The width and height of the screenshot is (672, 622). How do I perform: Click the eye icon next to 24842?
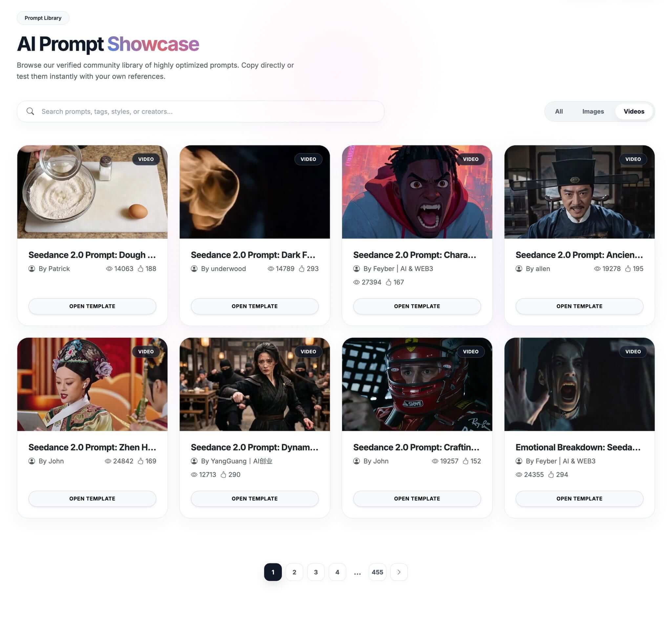tap(108, 461)
